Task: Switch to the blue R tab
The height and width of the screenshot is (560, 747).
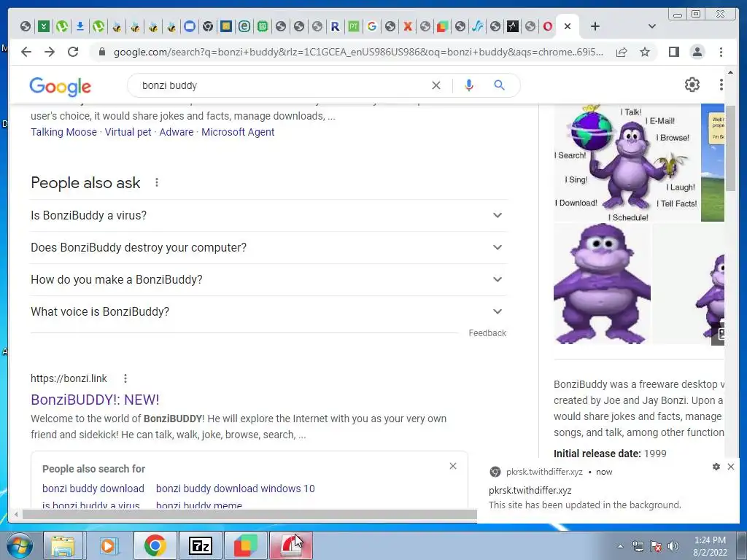Action: pos(336,26)
